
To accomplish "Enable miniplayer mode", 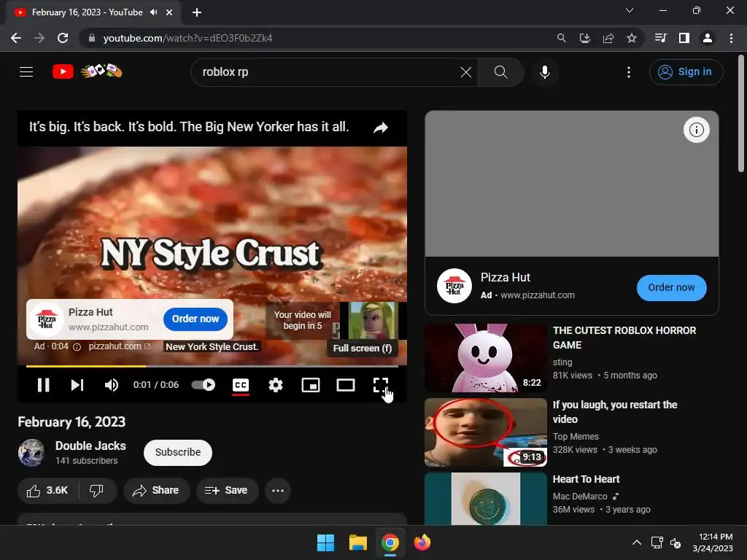I will click(x=311, y=385).
